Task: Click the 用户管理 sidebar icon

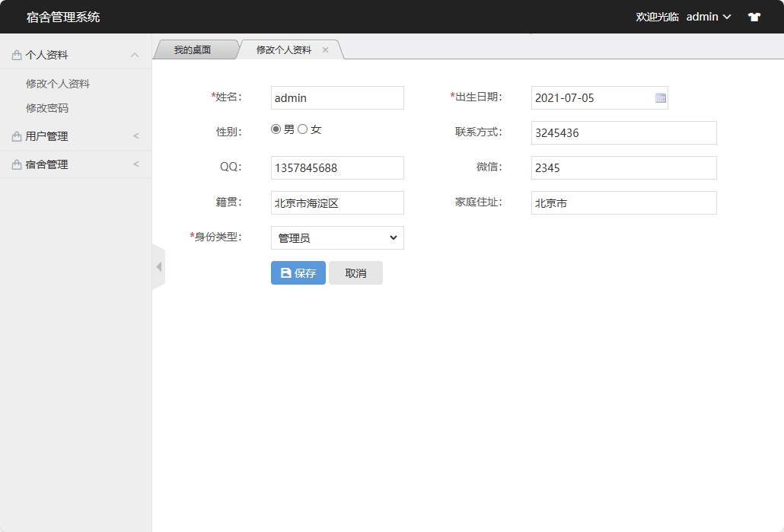Action: (16, 136)
